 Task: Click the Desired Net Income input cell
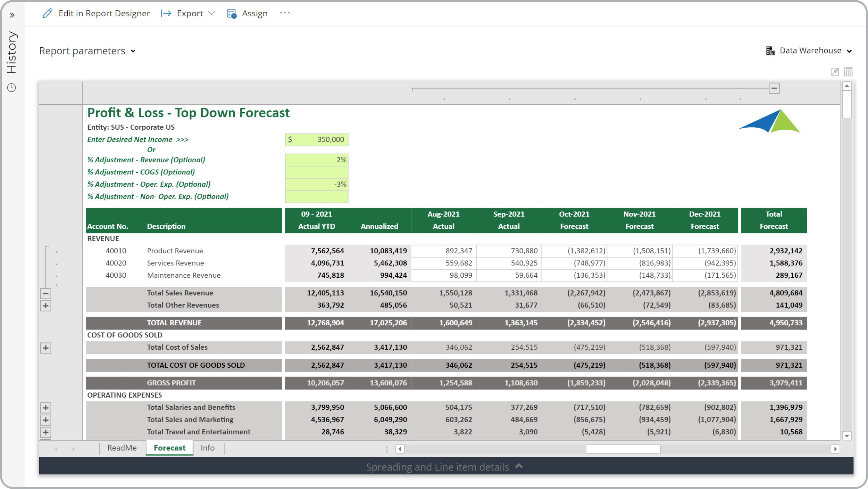pos(316,140)
